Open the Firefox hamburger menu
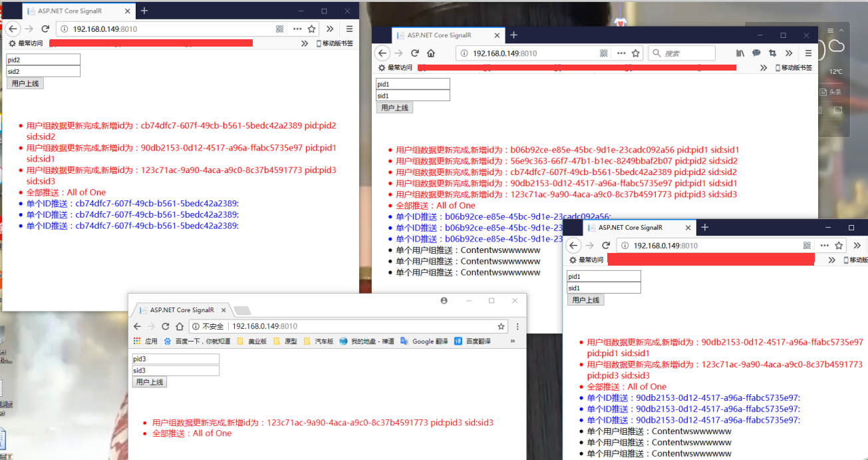The width and height of the screenshot is (868, 460). pos(809,53)
